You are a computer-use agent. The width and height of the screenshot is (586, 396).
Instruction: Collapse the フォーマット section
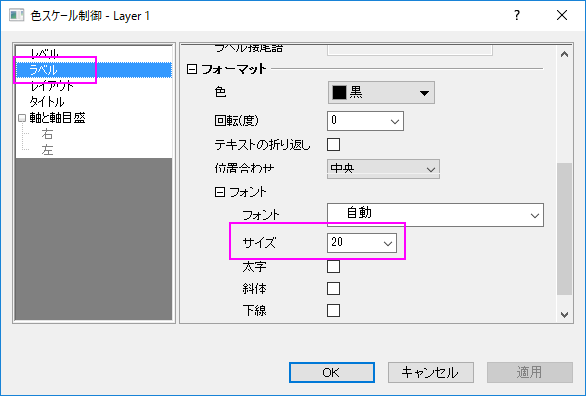click(x=192, y=69)
